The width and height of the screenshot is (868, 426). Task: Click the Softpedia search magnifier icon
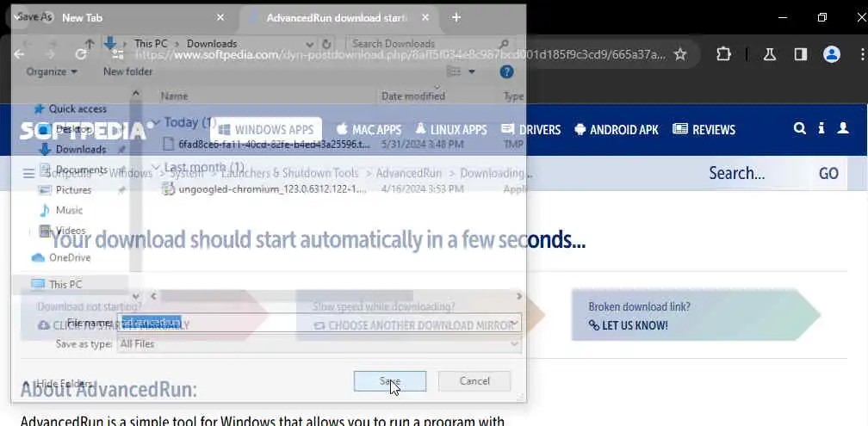(x=799, y=128)
